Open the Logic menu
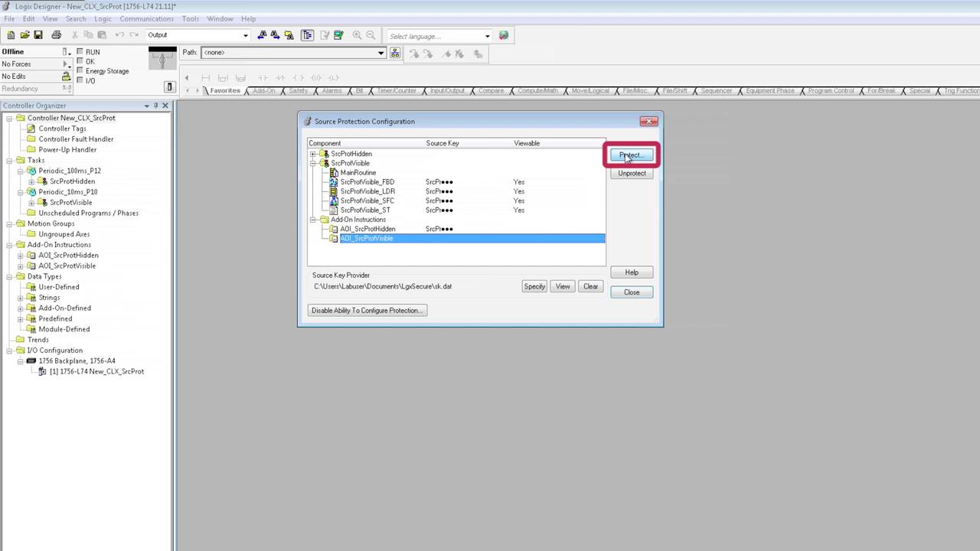 (103, 18)
